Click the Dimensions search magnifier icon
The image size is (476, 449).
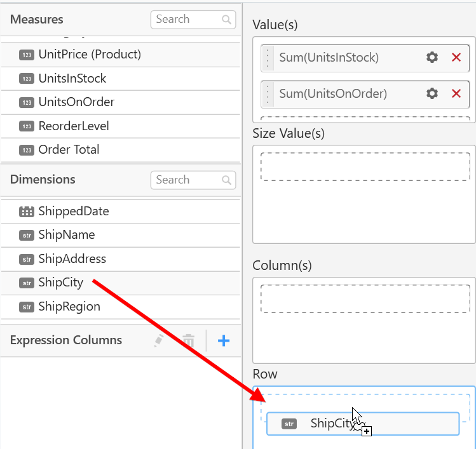coord(227,180)
